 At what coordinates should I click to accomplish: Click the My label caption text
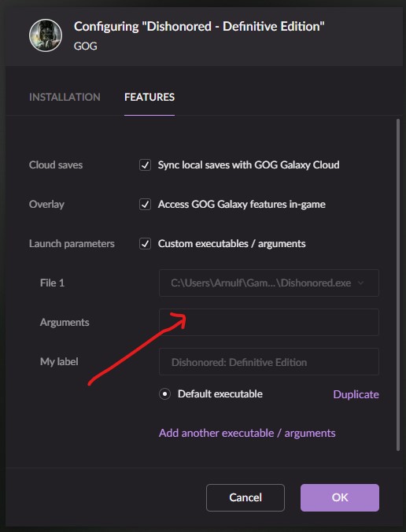[59, 362]
